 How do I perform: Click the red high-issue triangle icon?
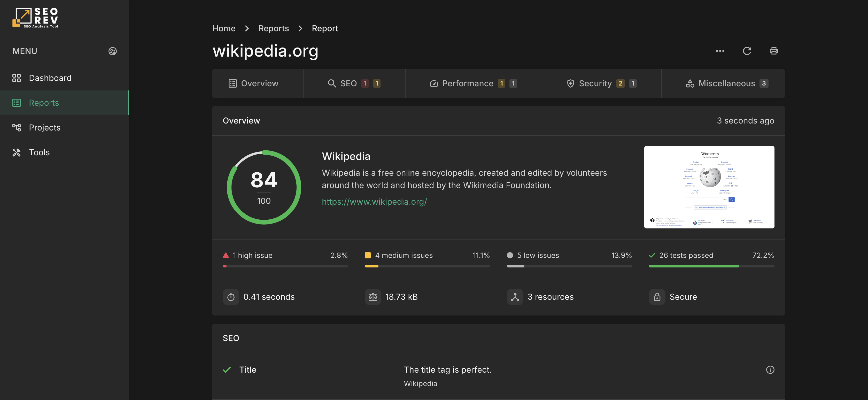(x=226, y=256)
